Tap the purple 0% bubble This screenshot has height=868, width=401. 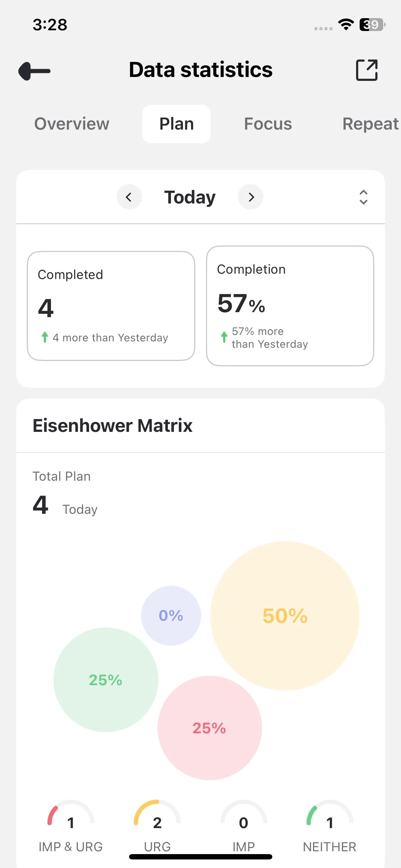point(171,616)
